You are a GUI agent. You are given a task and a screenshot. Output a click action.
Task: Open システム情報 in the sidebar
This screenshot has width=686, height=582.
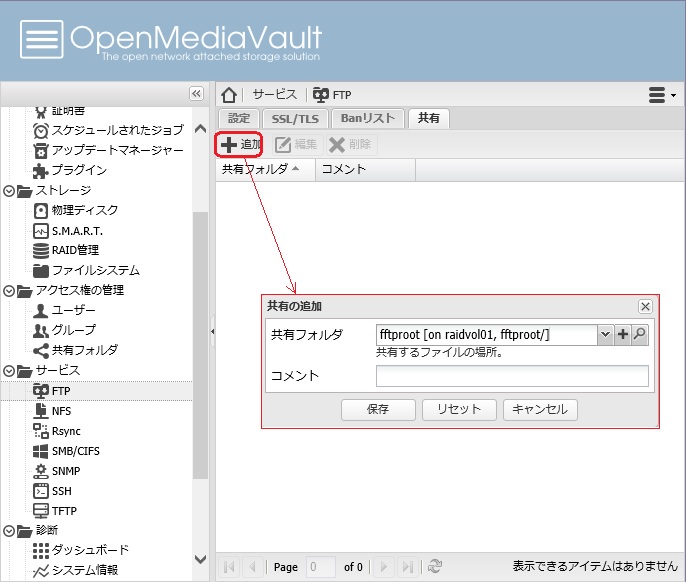pos(76,570)
